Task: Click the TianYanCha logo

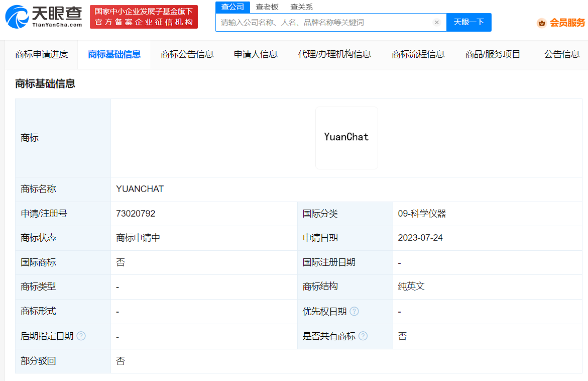Action: click(x=44, y=17)
